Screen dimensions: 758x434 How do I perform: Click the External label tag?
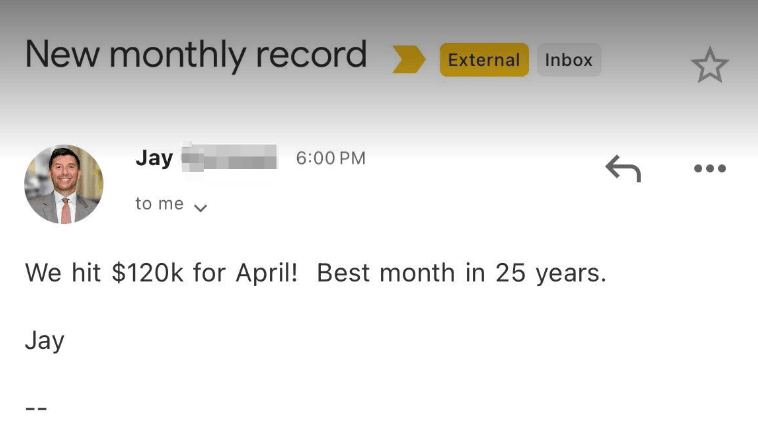[484, 60]
